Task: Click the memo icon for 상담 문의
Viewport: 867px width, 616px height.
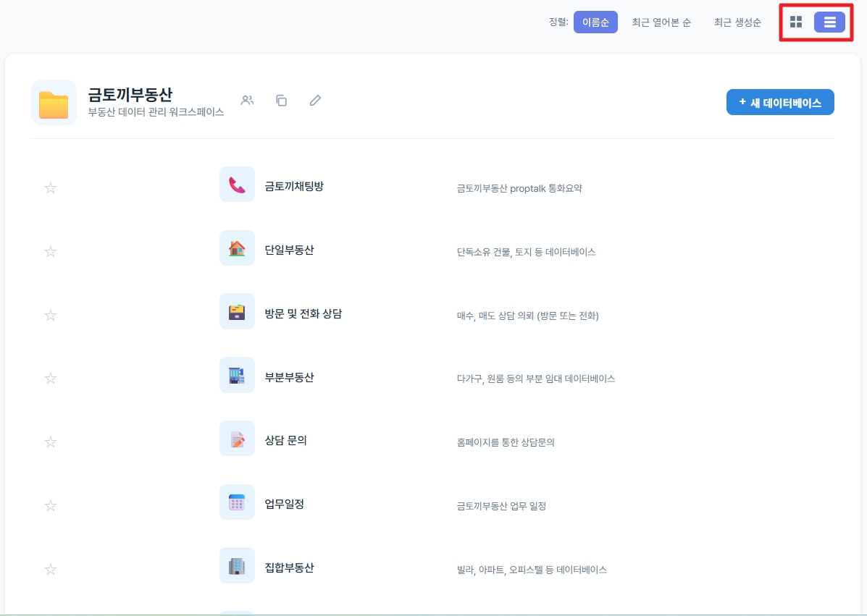Action: pyautogui.click(x=237, y=439)
